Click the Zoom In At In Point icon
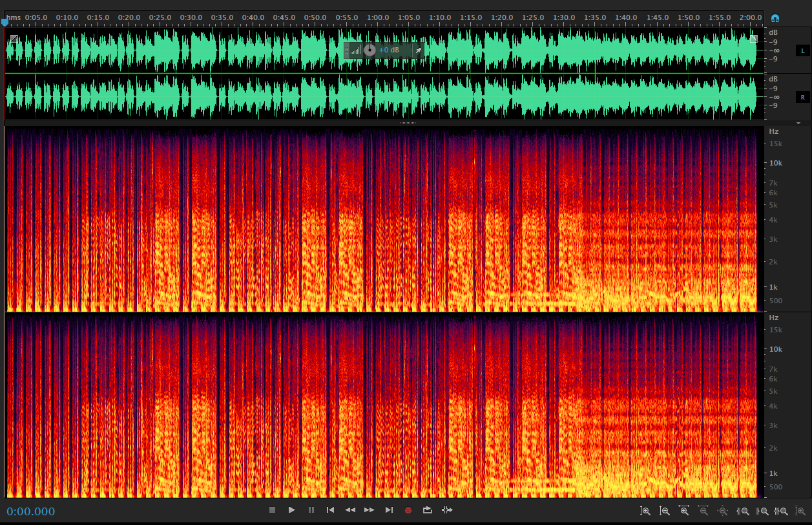The image size is (812, 525). click(x=744, y=511)
